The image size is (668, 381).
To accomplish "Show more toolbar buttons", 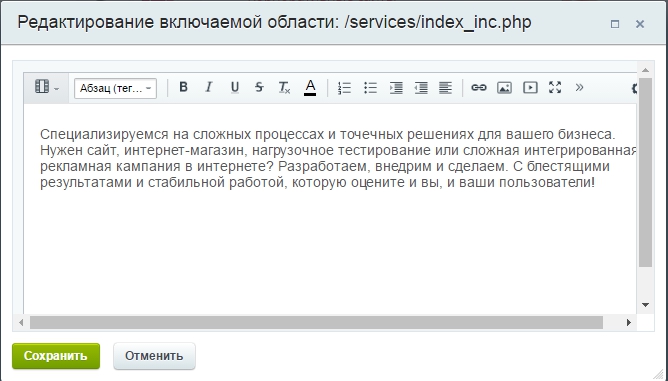I will point(579,87).
